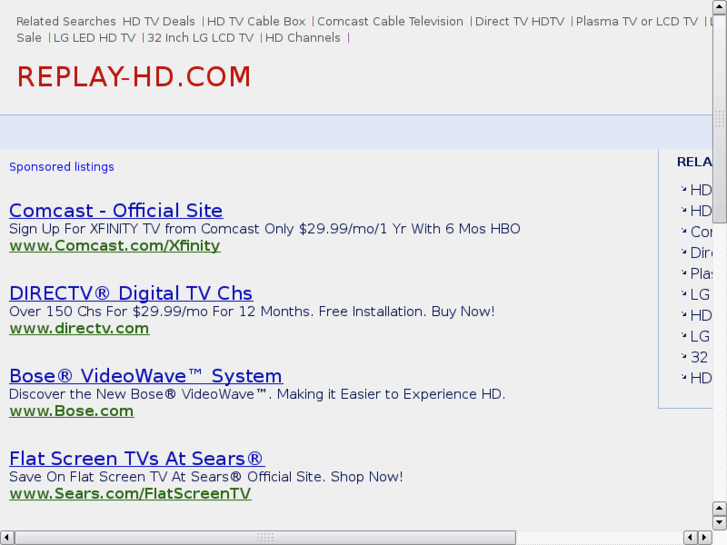Open sidebar link labeled 32
Screen dimensions: 727x545
[x=699, y=357]
